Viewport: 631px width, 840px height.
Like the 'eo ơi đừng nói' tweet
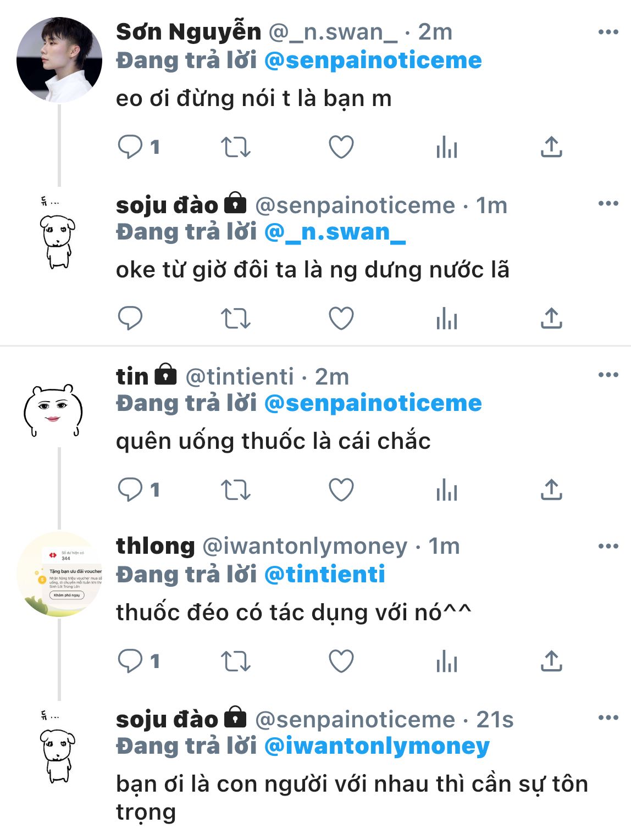pos(341,147)
